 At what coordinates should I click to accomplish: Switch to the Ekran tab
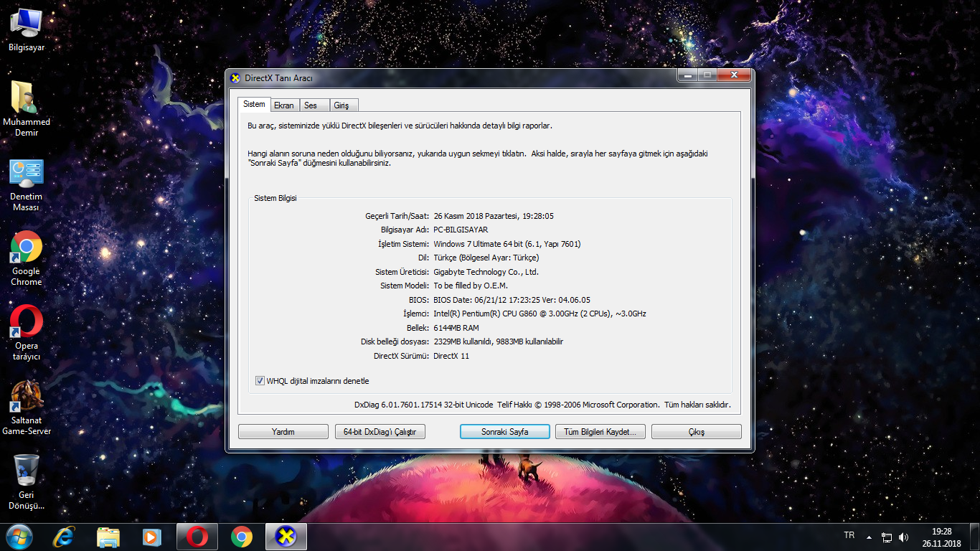point(284,105)
